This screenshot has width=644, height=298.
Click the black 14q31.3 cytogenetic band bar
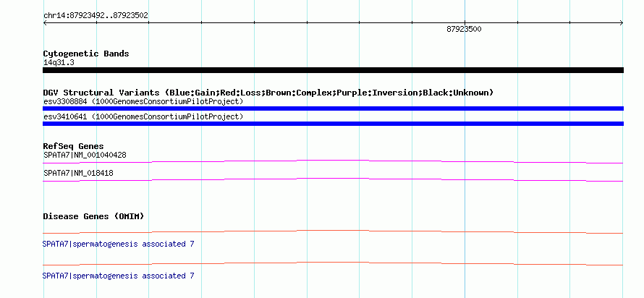pyautogui.click(x=333, y=70)
